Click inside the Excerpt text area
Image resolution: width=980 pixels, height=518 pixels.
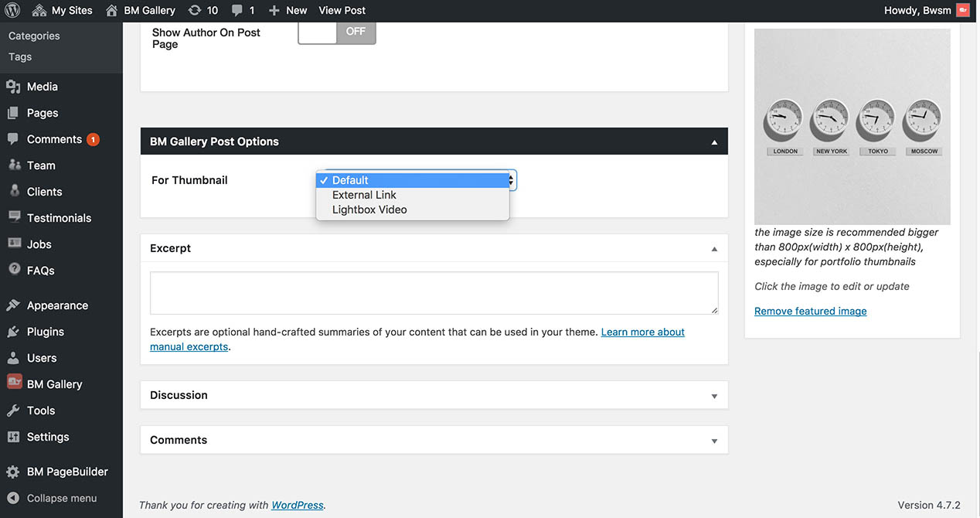click(x=434, y=292)
